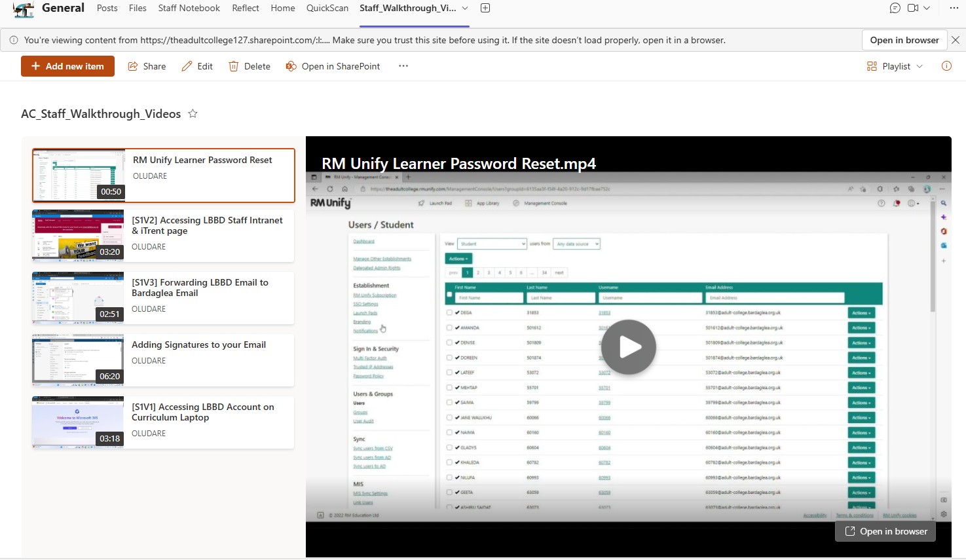Click Dashboard link in RM Unify sidebar
966x560 pixels.
pos(363,241)
